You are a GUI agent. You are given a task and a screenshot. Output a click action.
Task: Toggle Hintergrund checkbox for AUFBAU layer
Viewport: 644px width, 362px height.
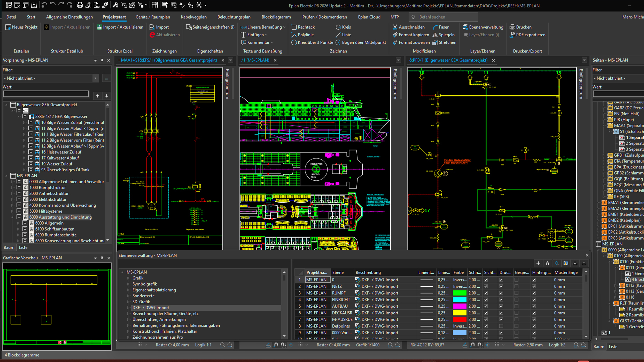pyautogui.click(x=534, y=306)
